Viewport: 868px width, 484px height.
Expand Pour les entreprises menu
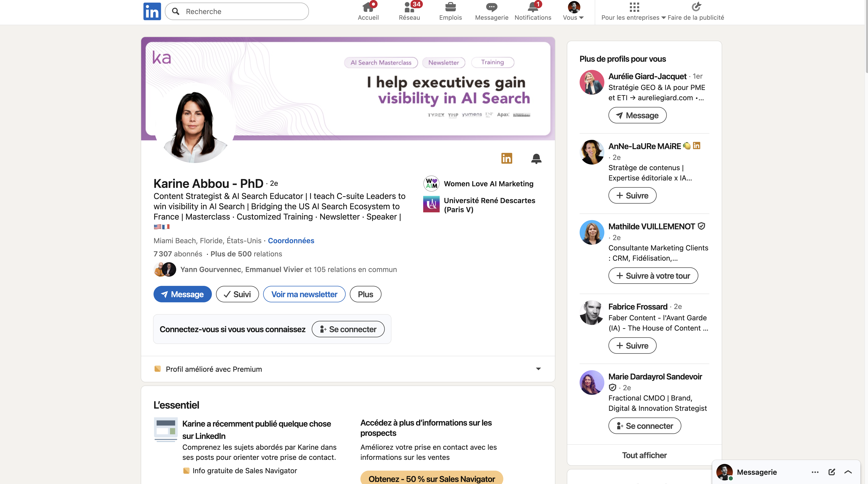coord(634,11)
